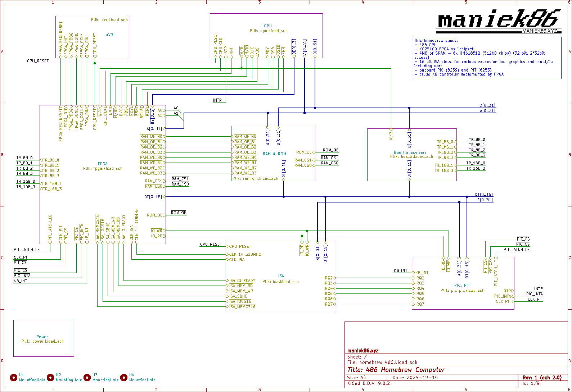Viewport: 572px width, 392px height.
Task: Pick the H3 mounting hole symbol
Action: coord(87,377)
